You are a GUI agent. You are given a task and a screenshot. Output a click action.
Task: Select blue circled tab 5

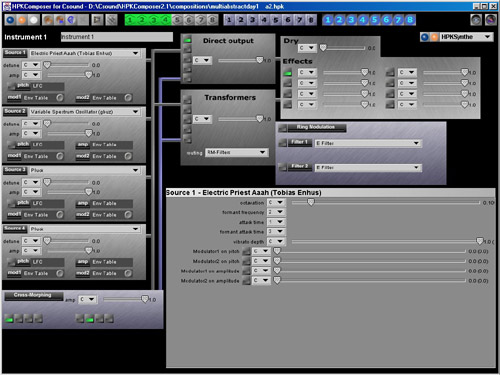tap(375, 20)
